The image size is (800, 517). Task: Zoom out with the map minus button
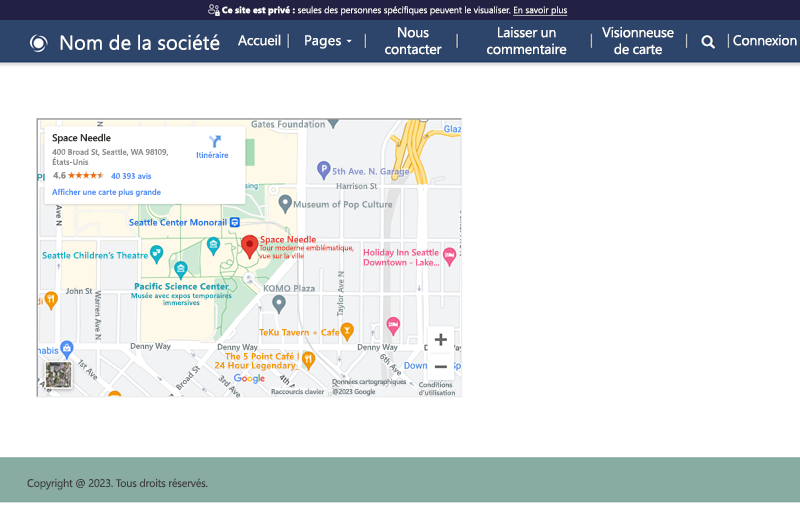pos(441,366)
